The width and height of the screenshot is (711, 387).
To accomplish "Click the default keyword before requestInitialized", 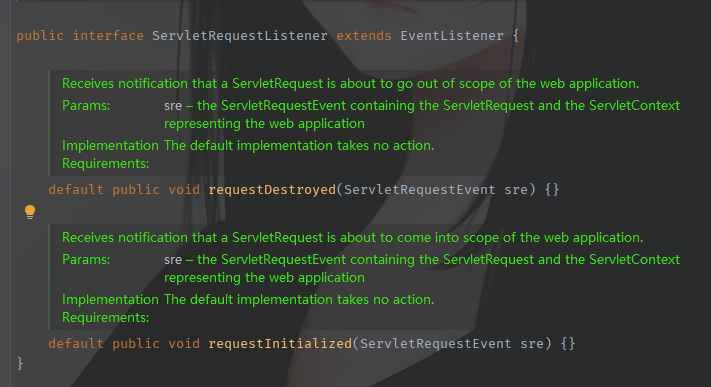I will click(x=76, y=343).
